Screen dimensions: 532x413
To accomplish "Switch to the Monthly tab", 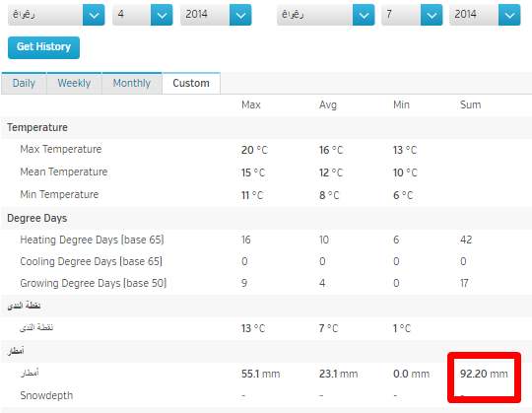I will (x=132, y=83).
